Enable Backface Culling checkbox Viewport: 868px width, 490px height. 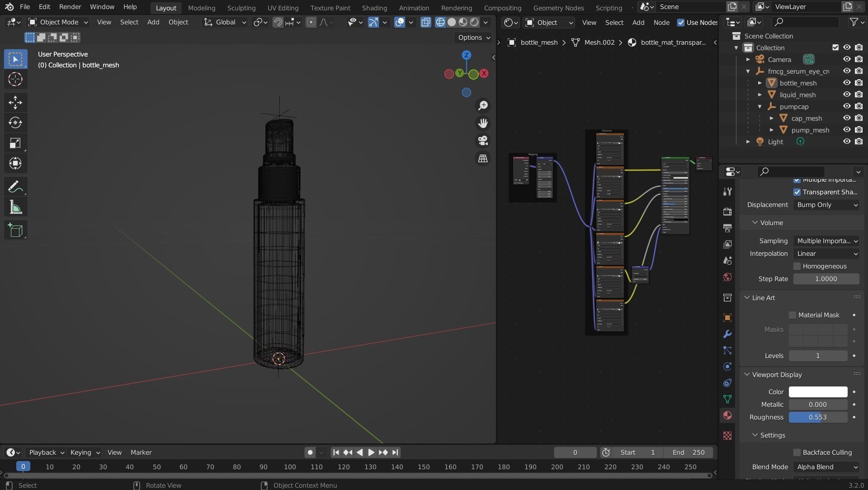coord(797,452)
